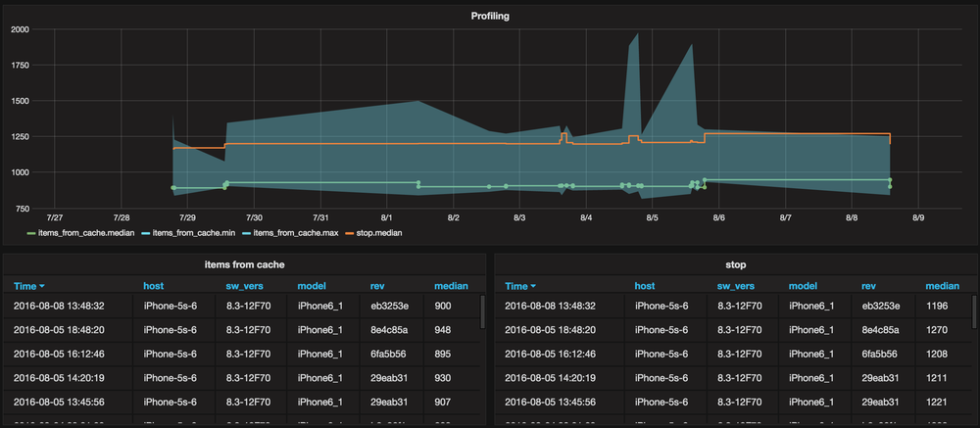
Task: Open the Profiling panel title menu
Action: [490, 17]
